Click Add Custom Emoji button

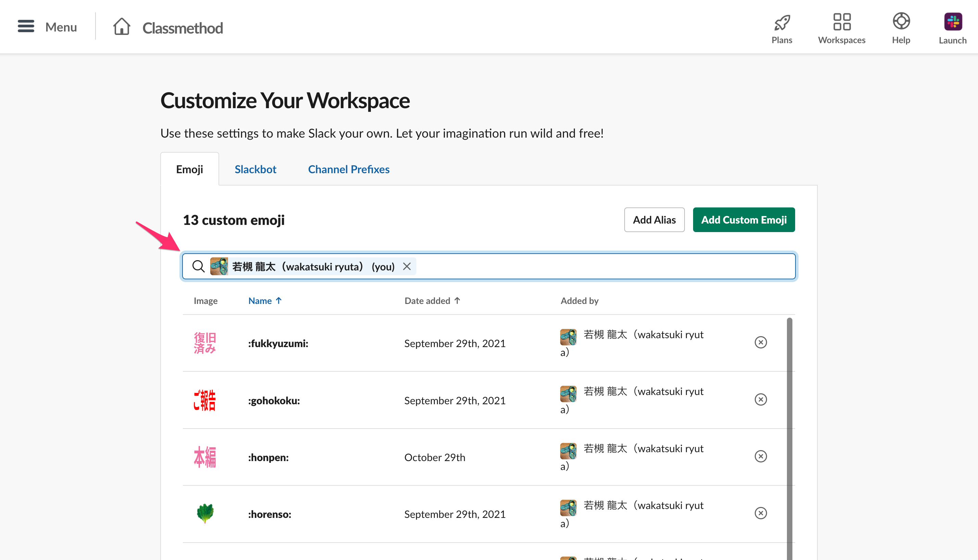coord(744,220)
